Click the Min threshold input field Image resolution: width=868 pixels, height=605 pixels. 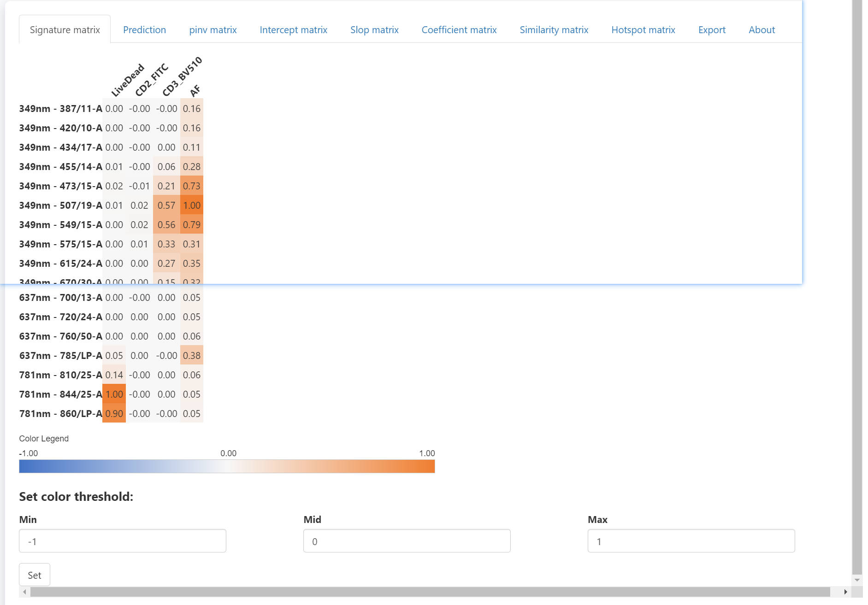click(x=123, y=541)
